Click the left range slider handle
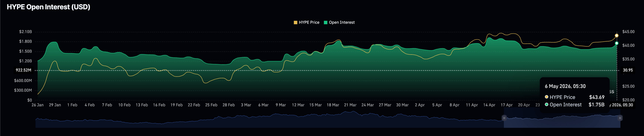This screenshot has width=644, height=136. tap(504, 118)
